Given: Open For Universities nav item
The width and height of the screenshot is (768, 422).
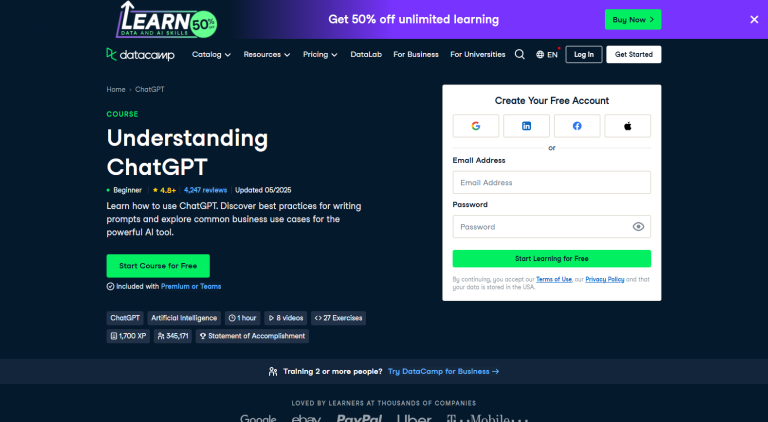Looking at the screenshot, I should tap(478, 54).
